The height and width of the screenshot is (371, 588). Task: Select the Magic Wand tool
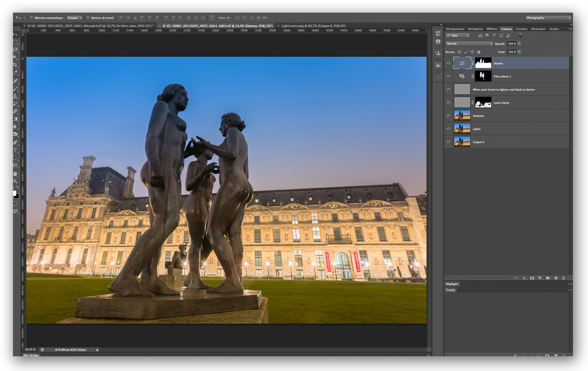(16, 57)
